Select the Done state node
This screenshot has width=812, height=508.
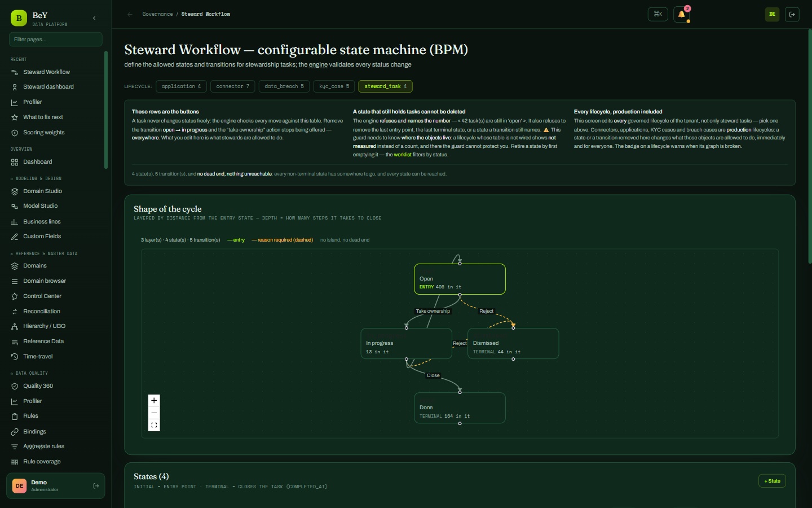(x=460, y=408)
